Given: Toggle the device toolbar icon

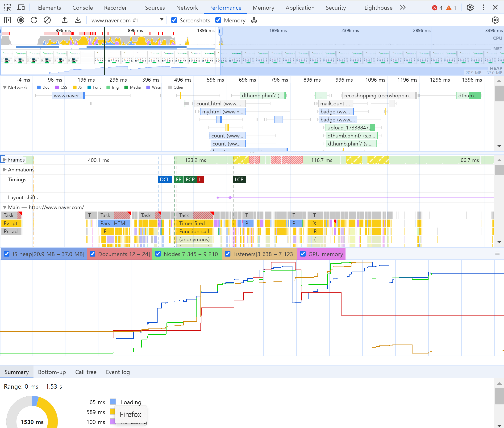Looking at the screenshot, I should pyautogui.click(x=21, y=8).
